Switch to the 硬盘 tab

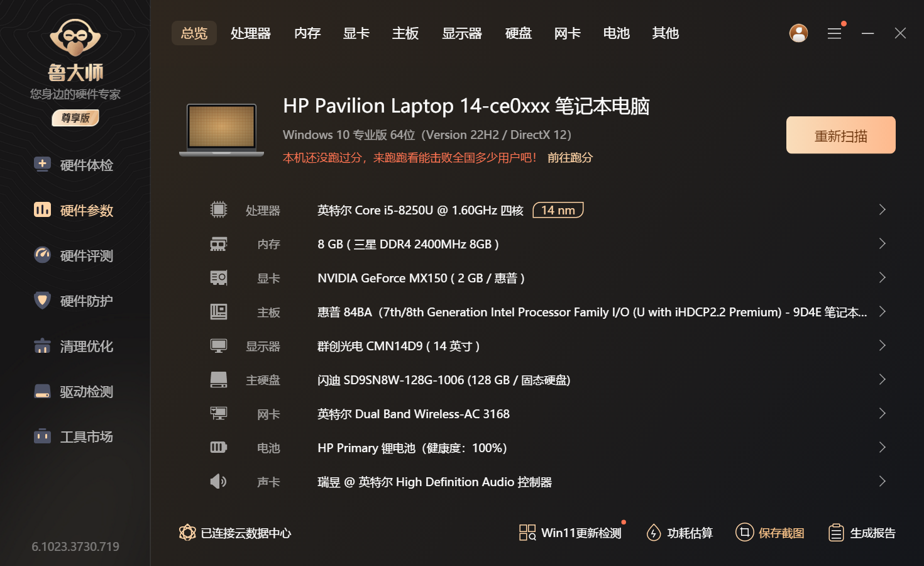coord(519,33)
